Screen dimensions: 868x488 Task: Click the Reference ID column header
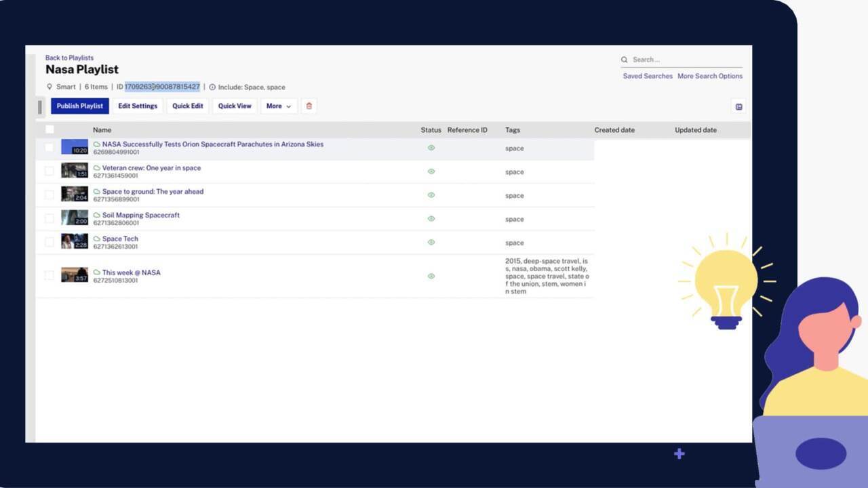pos(467,130)
